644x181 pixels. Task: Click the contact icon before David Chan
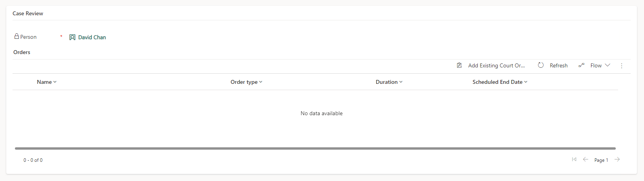(x=72, y=37)
